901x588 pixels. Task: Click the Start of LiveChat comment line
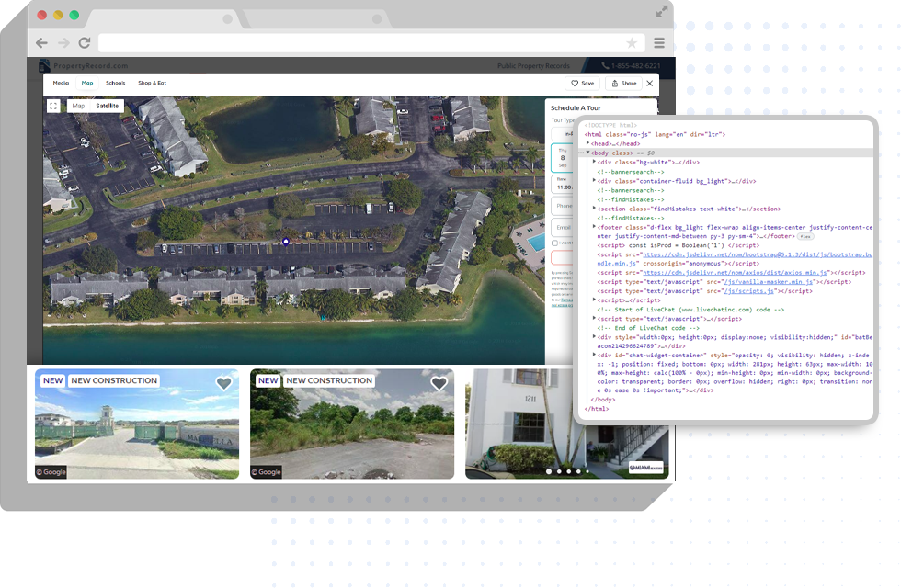690,310
